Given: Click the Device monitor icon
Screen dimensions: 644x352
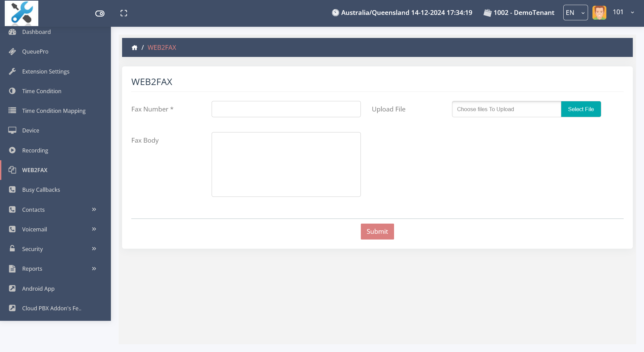Looking at the screenshot, I should [x=13, y=130].
